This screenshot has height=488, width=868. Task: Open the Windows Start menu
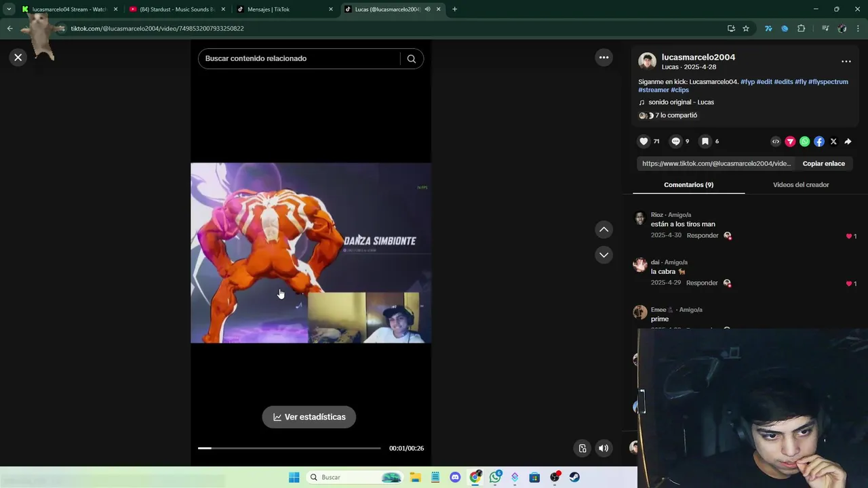tap(294, 477)
